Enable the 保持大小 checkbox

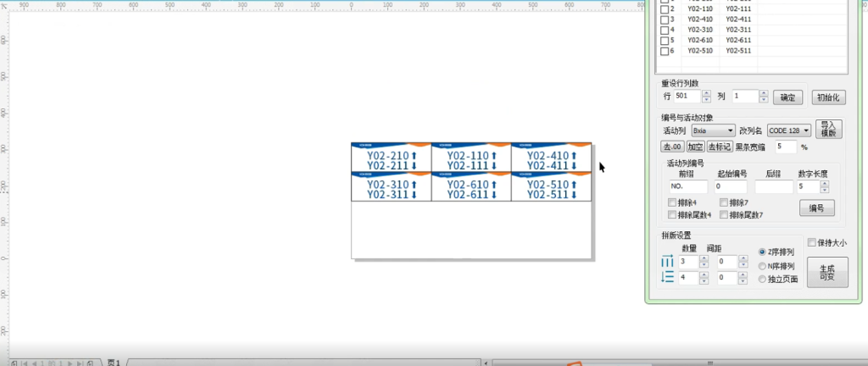[812, 242]
